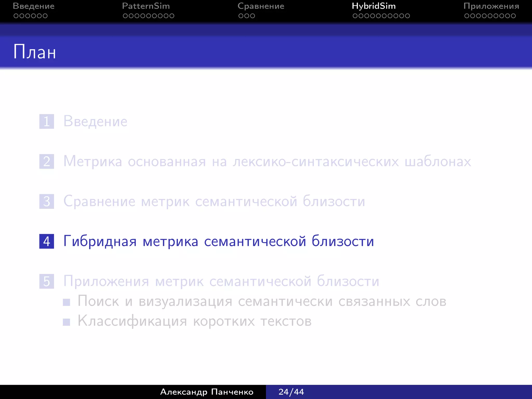Click the number 3 box in the outline

pos(47,201)
